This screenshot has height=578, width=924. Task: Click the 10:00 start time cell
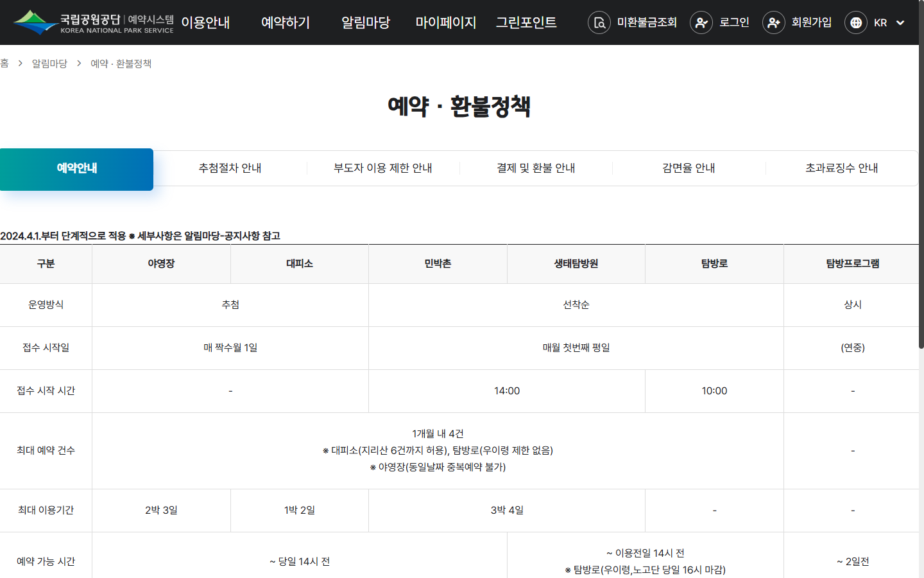coord(714,391)
